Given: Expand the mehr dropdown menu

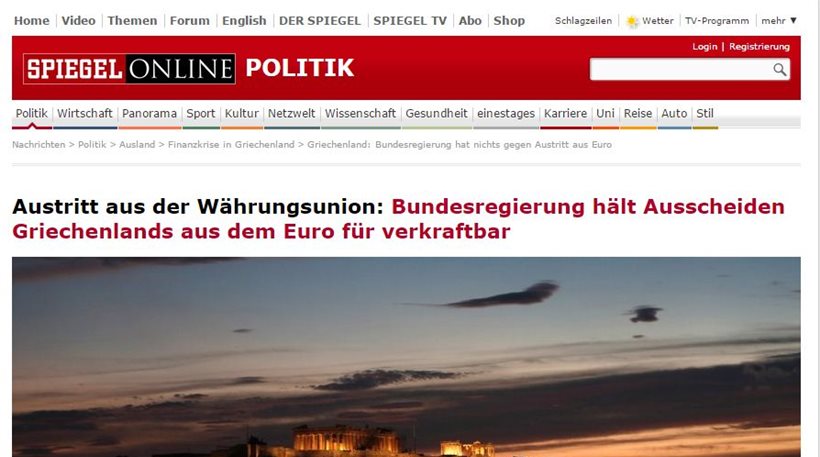Looking at the screenshot, I should (779, 20).
